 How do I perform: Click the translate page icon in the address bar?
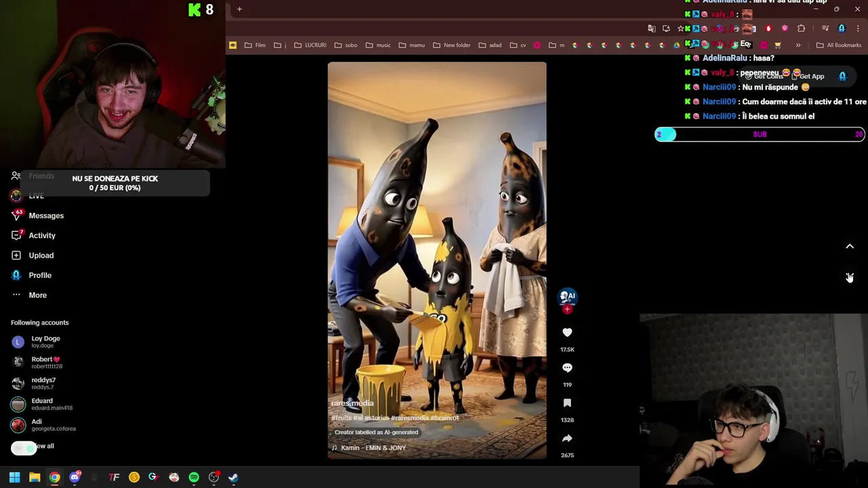(x=652, y=28)
